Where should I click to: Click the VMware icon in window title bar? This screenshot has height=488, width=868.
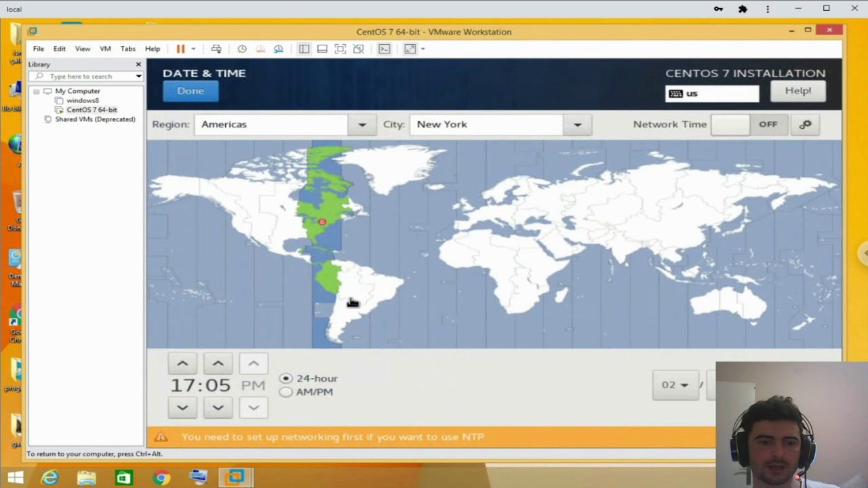pos(33,31)
